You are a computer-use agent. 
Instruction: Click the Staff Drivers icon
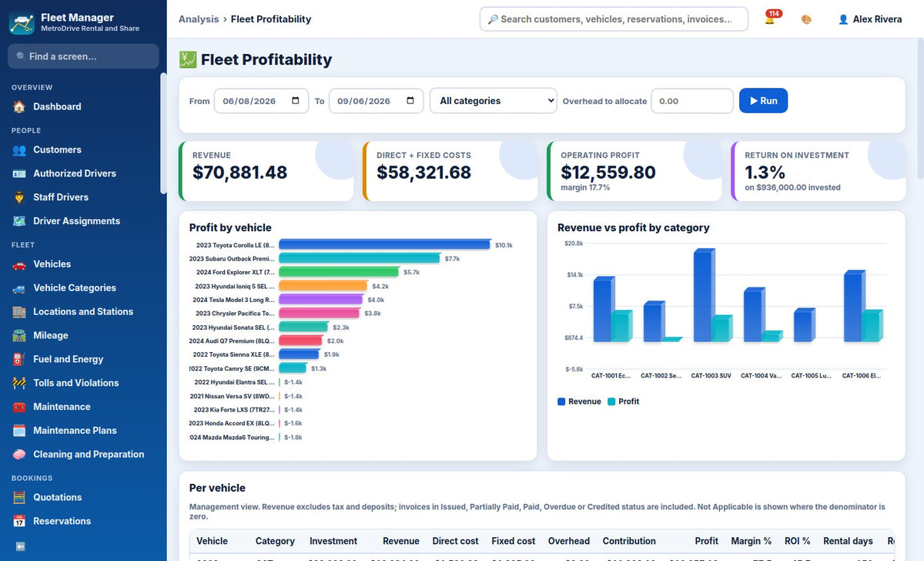pos(19,198)
